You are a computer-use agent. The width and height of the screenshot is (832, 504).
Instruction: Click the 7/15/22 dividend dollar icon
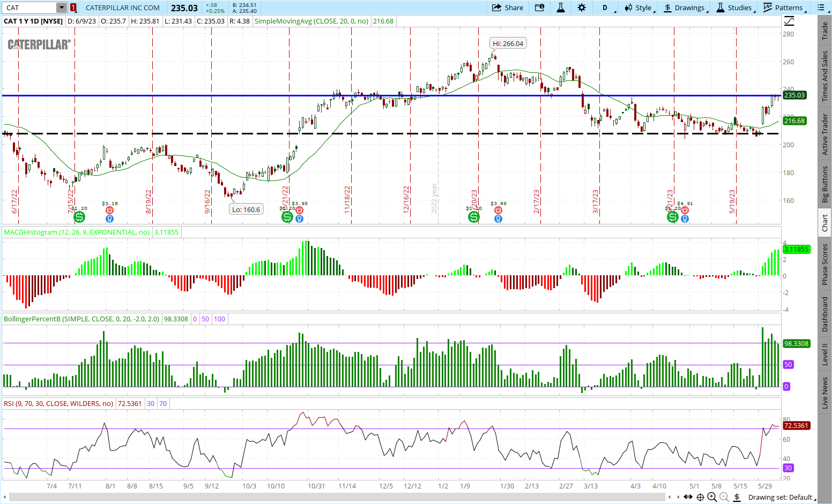pyautogui.click(x=79, y=217)
